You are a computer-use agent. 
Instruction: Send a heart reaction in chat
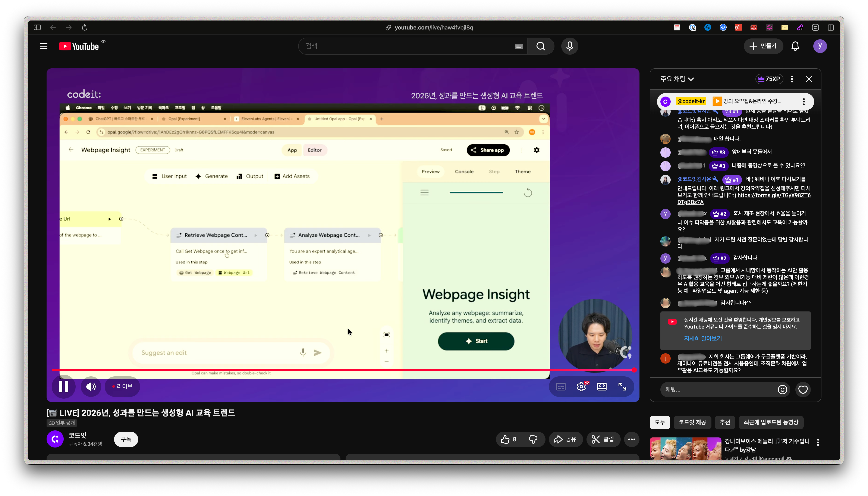click(803, 389)
